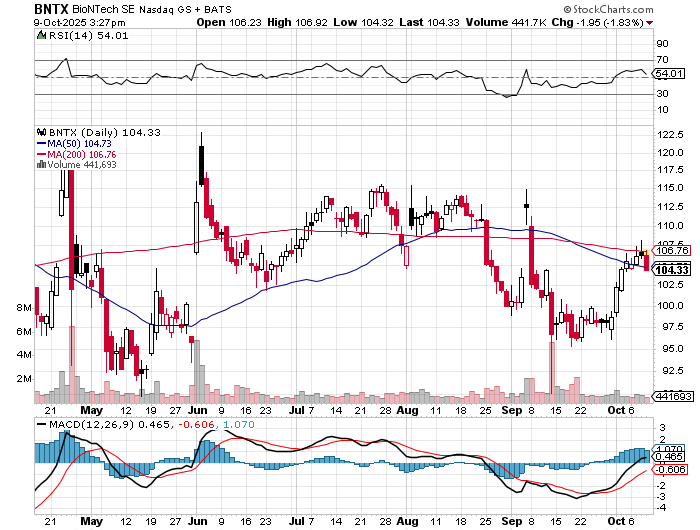
Task: Click the candlestick icon beside BNTX (Daily)
Action: click(x=42, y=132)
